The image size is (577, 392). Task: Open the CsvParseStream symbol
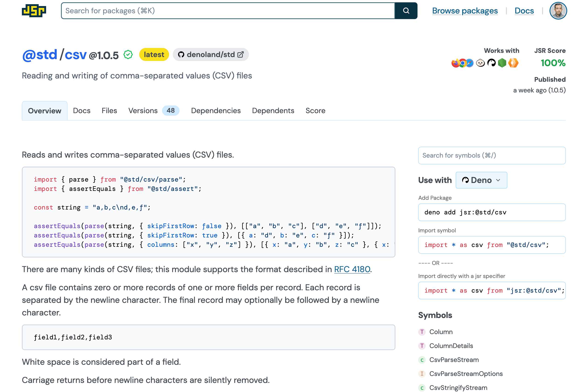(454, 360)
